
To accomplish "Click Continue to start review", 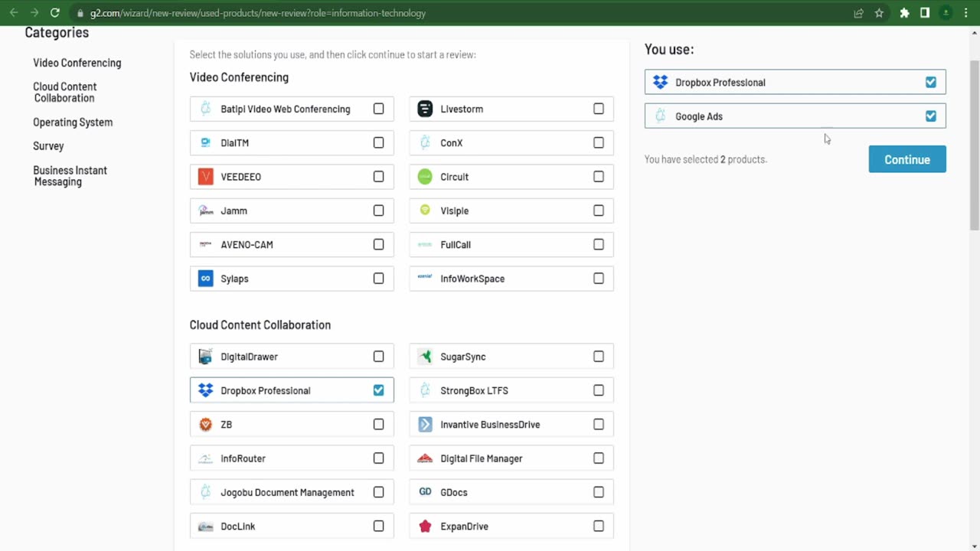I will point(907,159).
